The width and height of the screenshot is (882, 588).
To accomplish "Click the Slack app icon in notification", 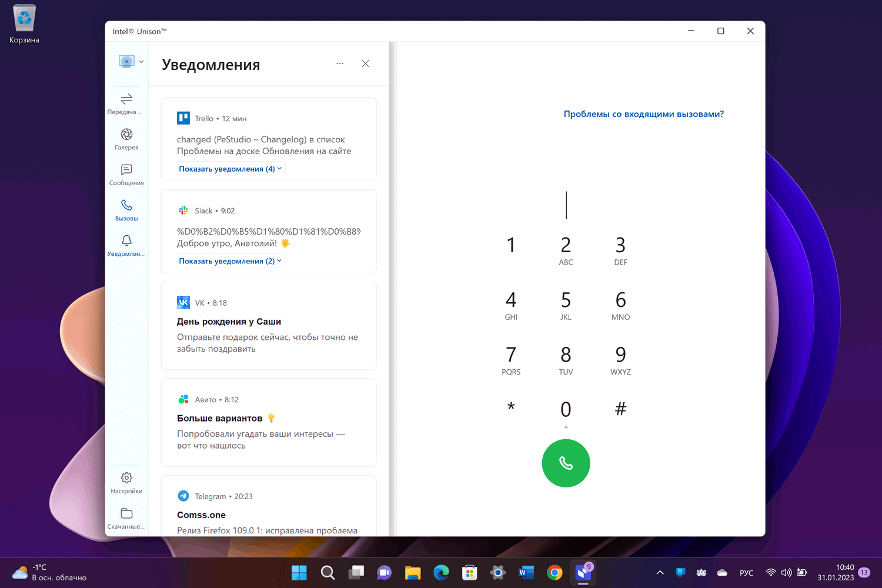I will (x=183, y=211).
